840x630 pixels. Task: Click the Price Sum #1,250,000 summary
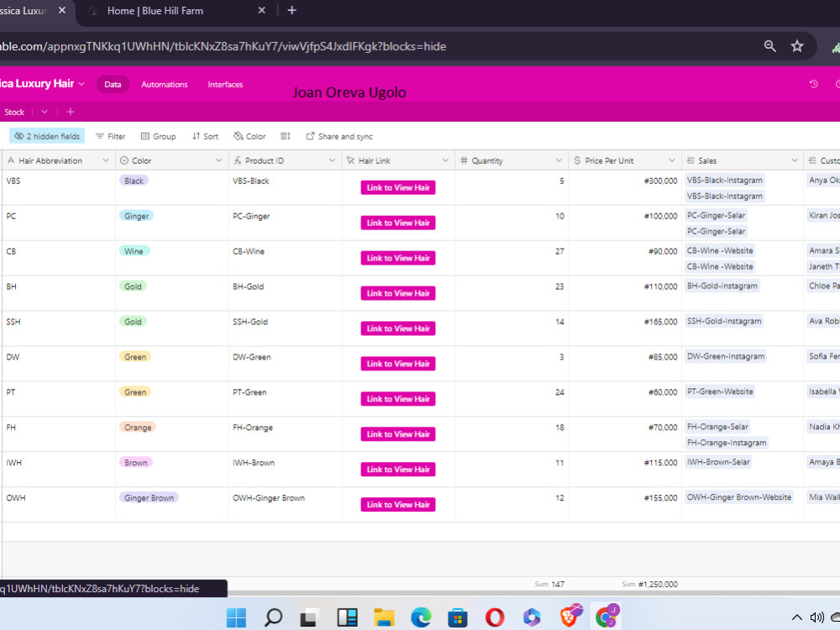coord(649,584)
